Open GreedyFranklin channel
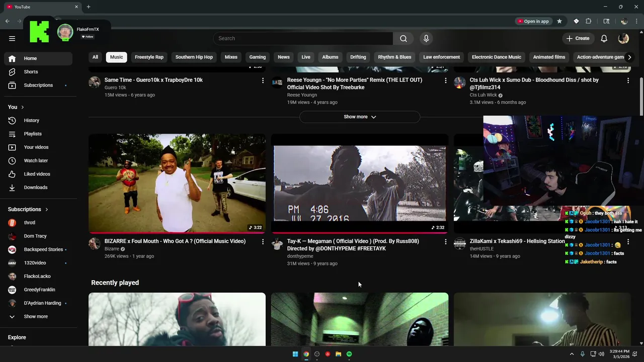Viewport: 644px width, 362px height. (38, 290)
